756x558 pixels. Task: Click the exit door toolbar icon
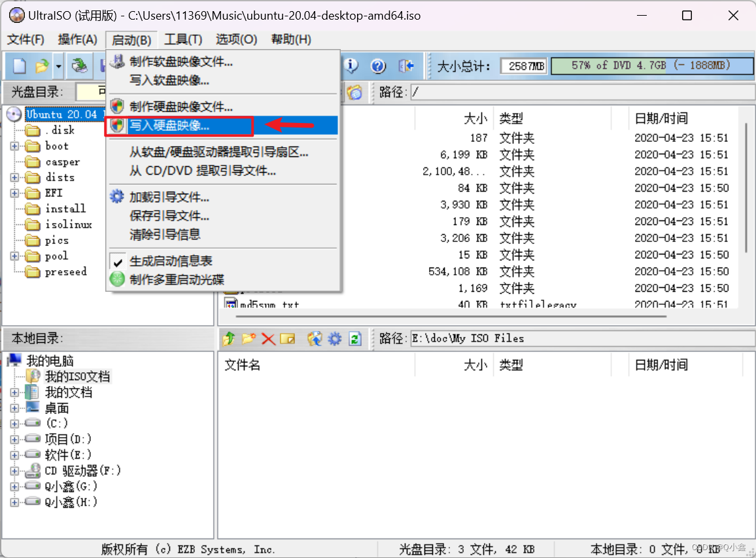point(406,65)
